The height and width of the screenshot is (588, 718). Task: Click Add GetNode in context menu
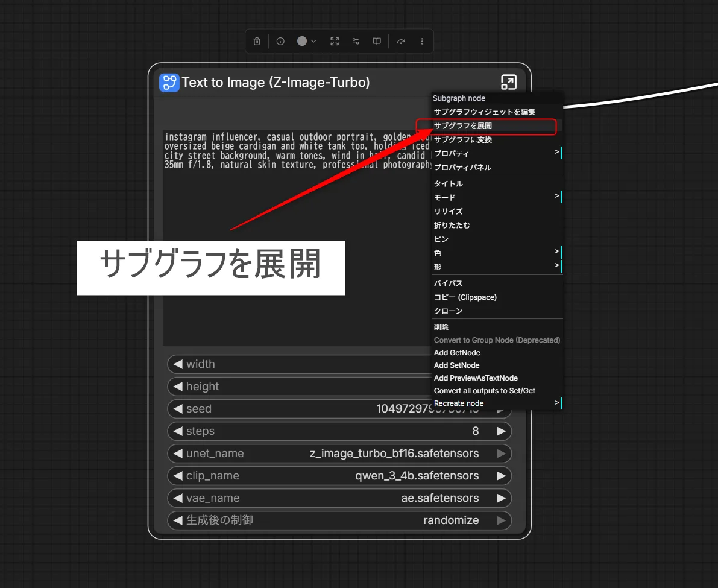pyautogui.click(x=497, y=353)
